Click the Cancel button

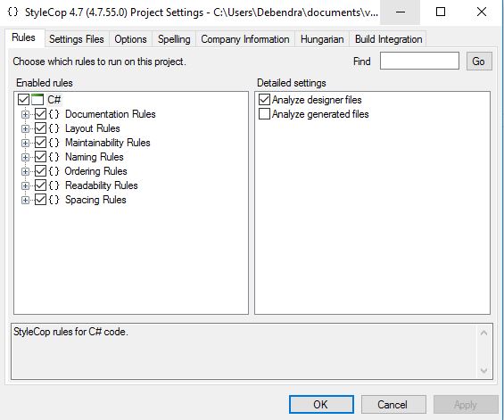point(393,404)
